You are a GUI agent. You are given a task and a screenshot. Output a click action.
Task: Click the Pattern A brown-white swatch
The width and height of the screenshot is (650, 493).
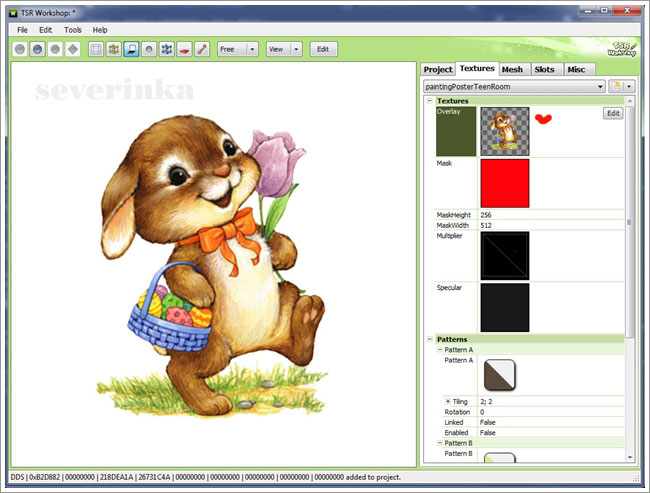tap(500, 375)
